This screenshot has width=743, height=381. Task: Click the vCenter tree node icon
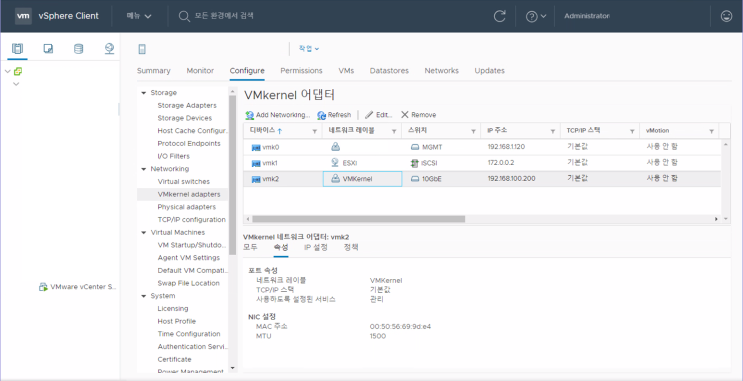pos(18,72)
